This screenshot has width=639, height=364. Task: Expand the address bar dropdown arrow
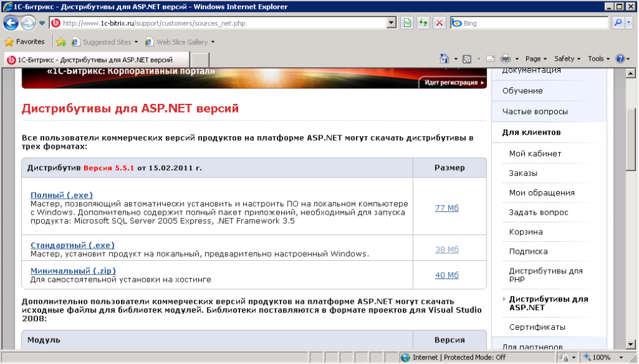(x=391, y=23)
